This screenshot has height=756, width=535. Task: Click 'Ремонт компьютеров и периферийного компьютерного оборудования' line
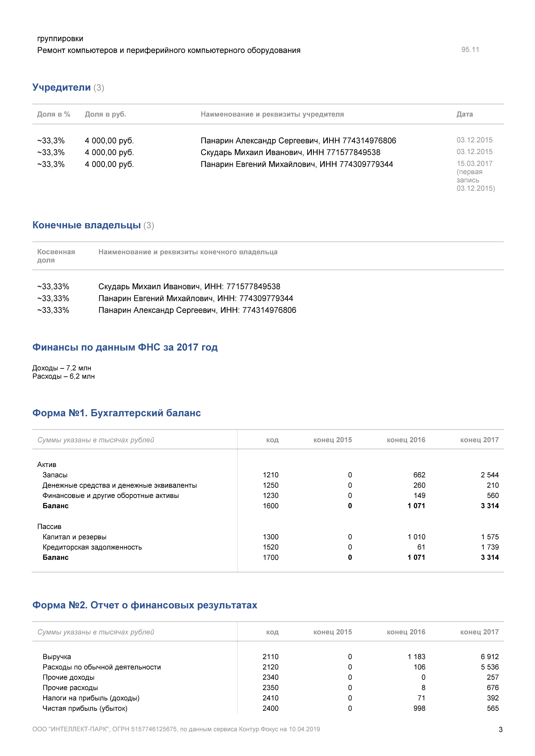(x=169, y=50)
